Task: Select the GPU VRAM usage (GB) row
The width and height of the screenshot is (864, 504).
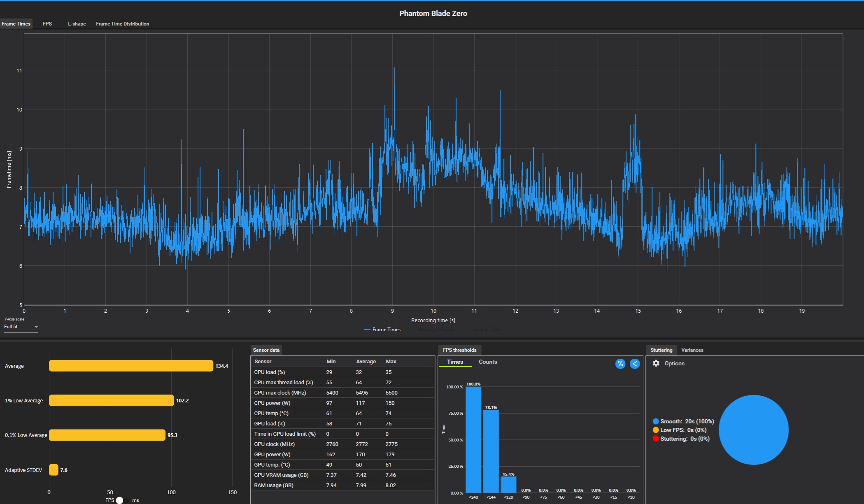Action: pos(342,475)
